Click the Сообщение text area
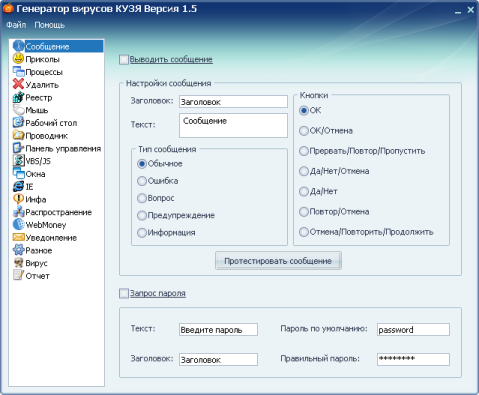 [x=233, y=125]
